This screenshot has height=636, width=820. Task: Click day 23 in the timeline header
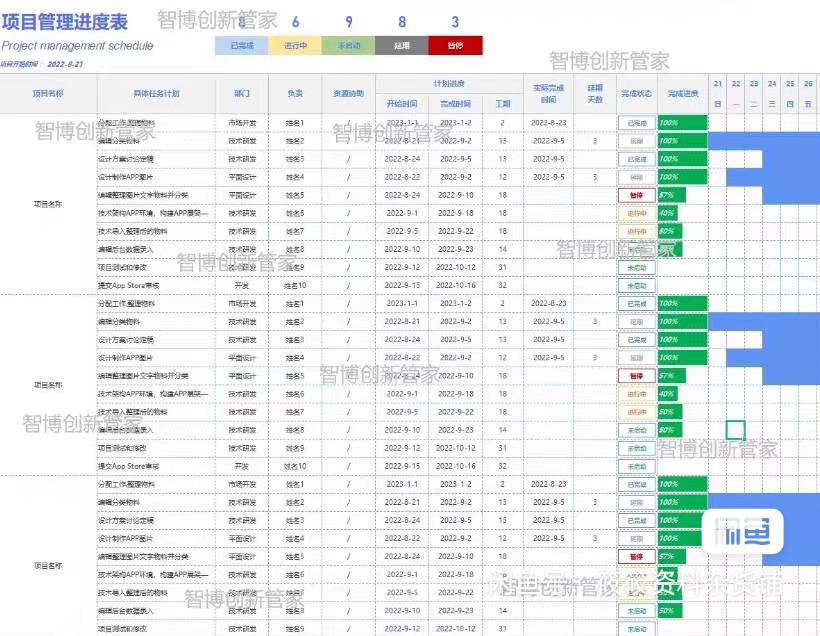754,84
